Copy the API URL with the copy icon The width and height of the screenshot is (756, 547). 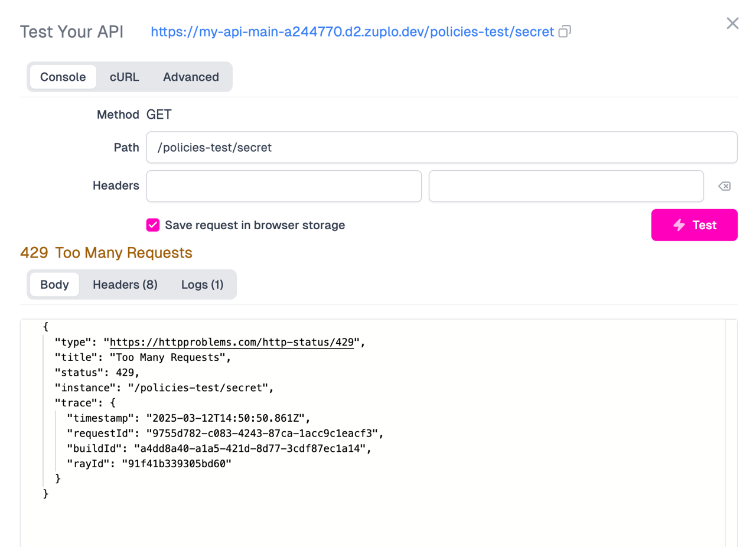pos(565,31)
